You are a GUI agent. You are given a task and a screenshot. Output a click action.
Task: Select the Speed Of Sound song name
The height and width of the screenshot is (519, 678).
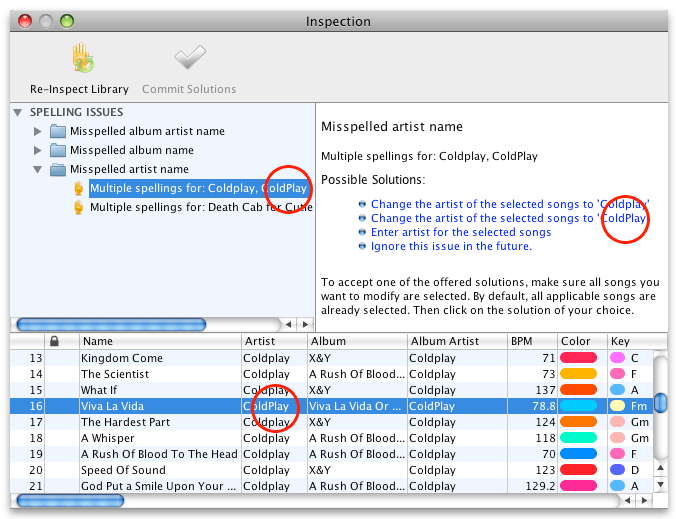point(123,470)
